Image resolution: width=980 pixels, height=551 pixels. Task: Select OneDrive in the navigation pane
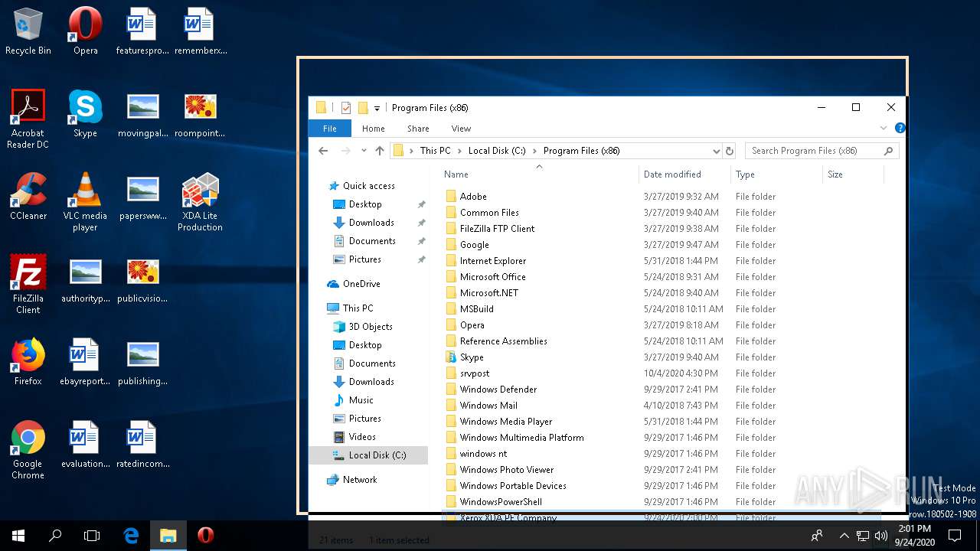coord(361,284)
